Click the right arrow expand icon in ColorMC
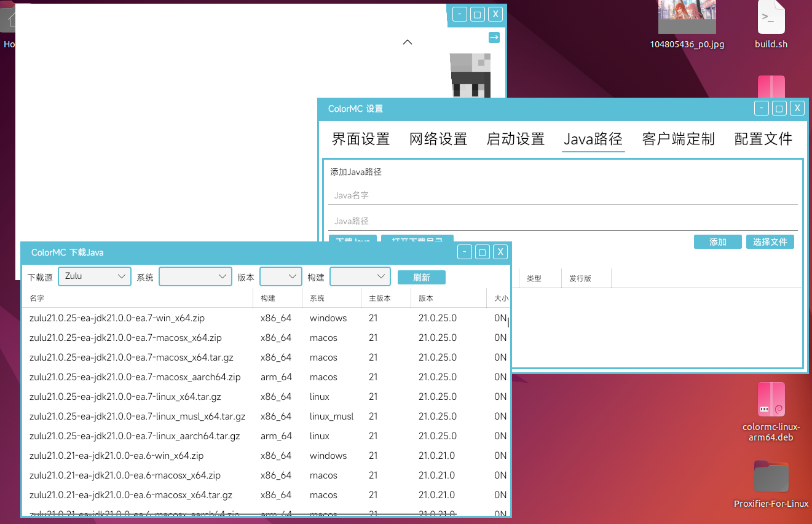 tap(494, 37)
